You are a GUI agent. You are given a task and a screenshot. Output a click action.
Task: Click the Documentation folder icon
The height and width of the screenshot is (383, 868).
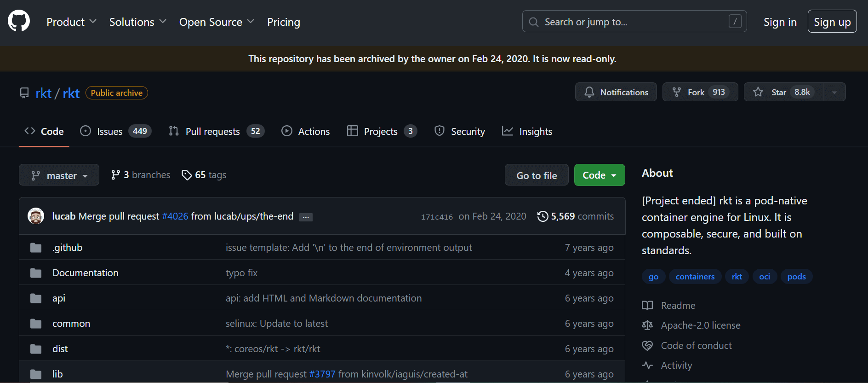click(x=36, y=273)
